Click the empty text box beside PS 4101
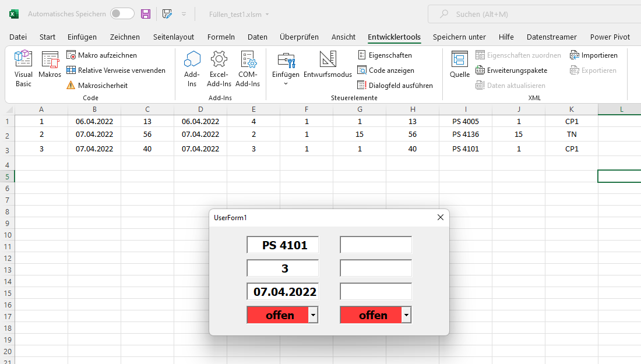The height and width of the screenshot is (364, 641). click(x=376, y=245)
